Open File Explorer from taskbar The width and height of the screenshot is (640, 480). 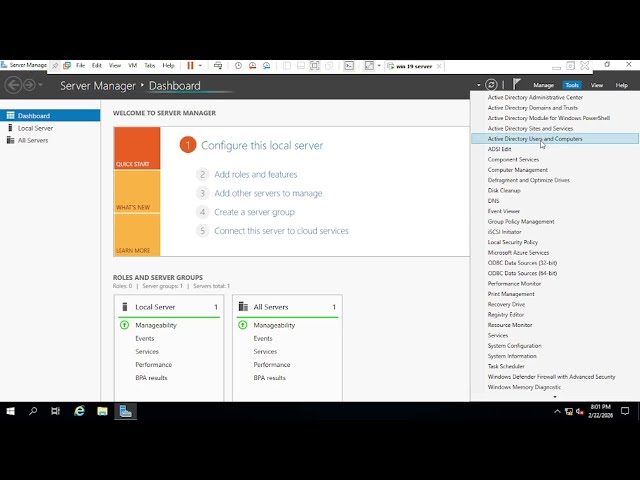click(x=102, y=411)
